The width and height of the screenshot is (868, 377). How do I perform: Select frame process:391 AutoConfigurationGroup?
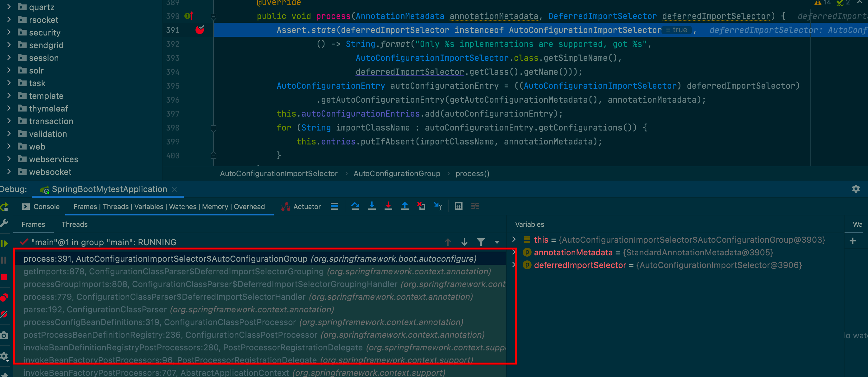(x=260, y=259)
